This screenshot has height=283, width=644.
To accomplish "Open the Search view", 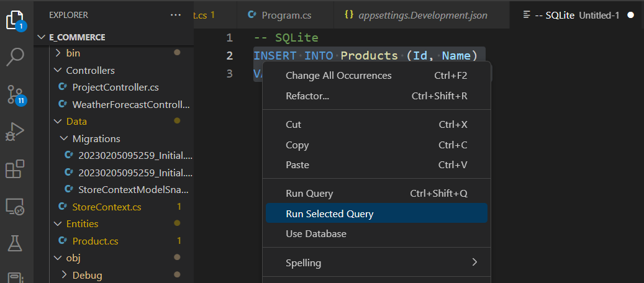I will click(16, 57).
